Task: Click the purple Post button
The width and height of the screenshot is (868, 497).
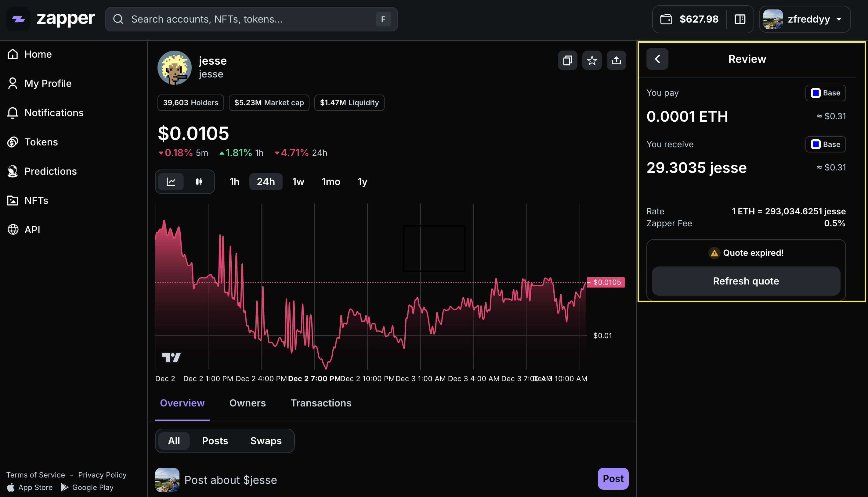Action: pos(613,479)
